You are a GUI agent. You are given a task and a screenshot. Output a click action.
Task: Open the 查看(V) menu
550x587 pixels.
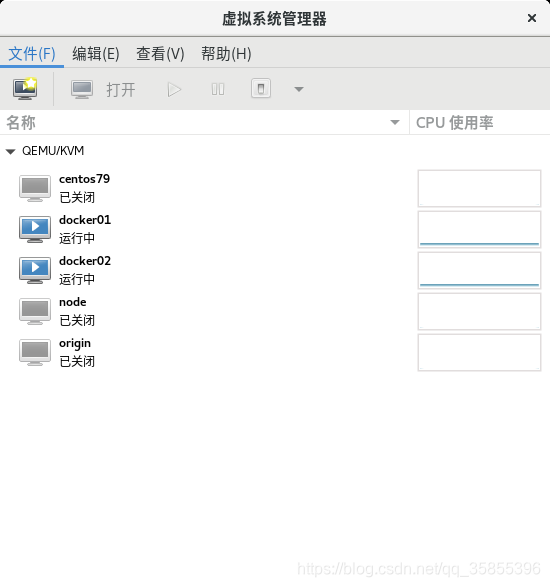(x=160, y=54)
